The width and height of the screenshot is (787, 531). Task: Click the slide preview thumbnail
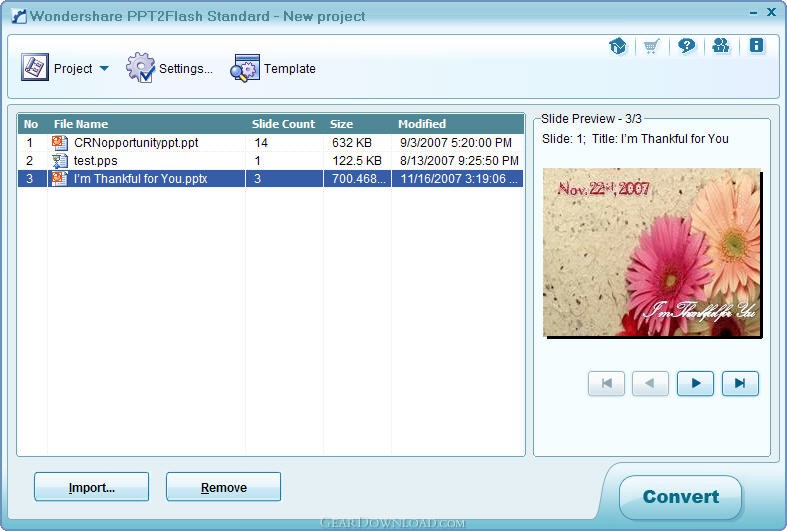[652, 252]
